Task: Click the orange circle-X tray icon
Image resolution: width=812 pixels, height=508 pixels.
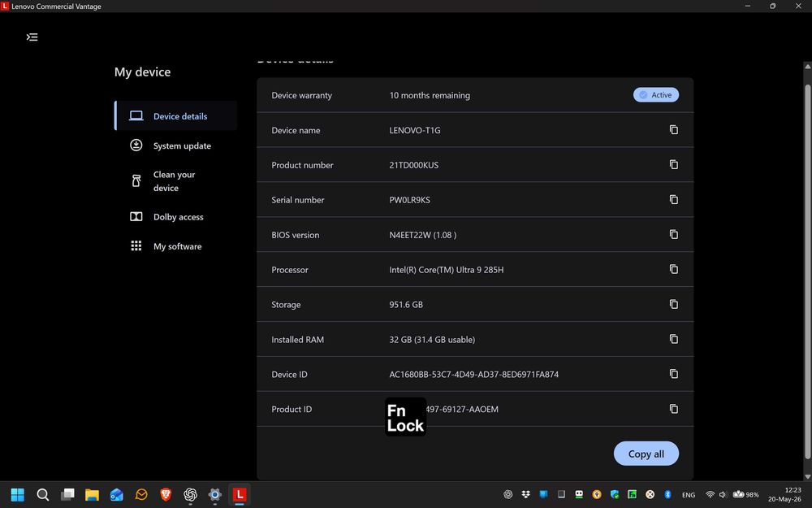Action: coord(650,494)
